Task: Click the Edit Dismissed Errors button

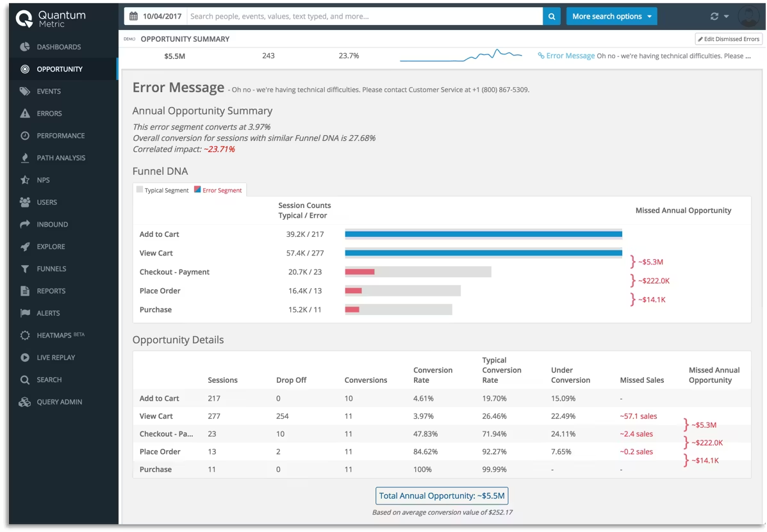Action: click(729, 38)
